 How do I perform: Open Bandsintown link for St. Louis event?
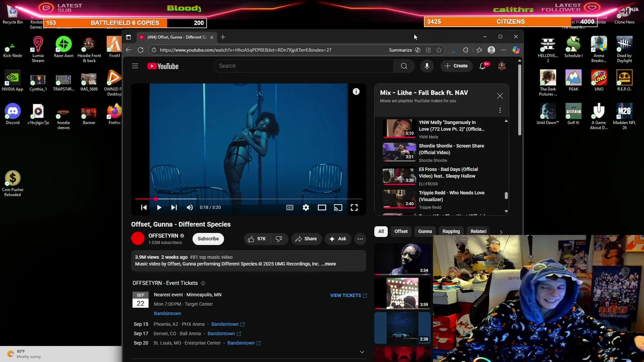tap(244, 343)
